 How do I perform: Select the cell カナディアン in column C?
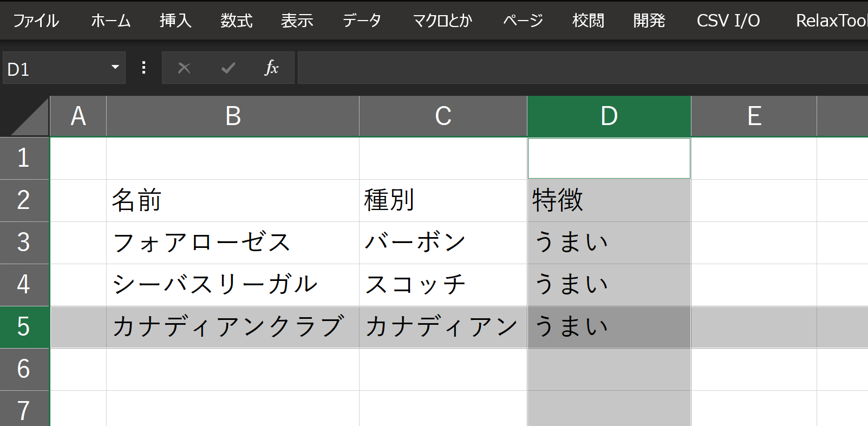(443, 327)
